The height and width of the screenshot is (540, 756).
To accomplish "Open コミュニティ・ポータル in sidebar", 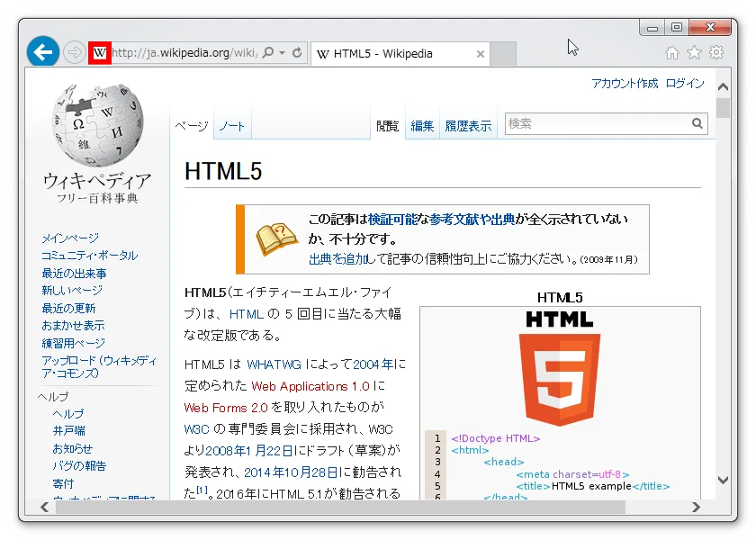I will [90, 256].
